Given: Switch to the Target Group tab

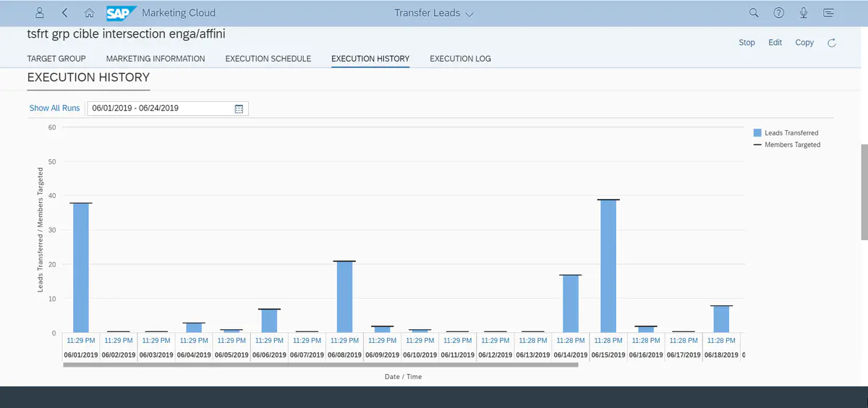Looking at the screenshot, I should pyautogui.click(x=56, y=59).
